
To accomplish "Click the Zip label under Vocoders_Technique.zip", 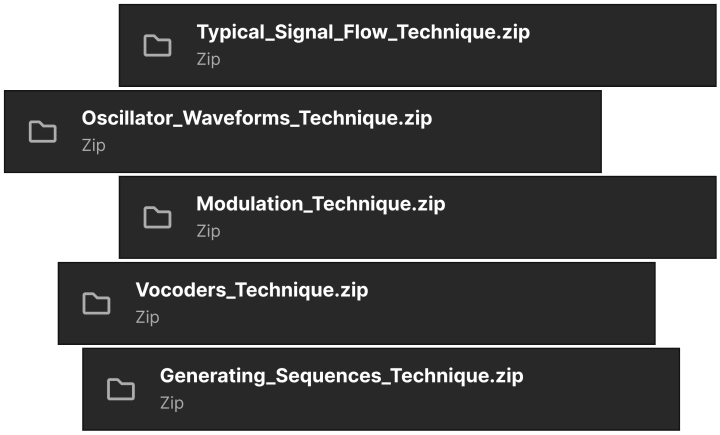I will [147, 317].
